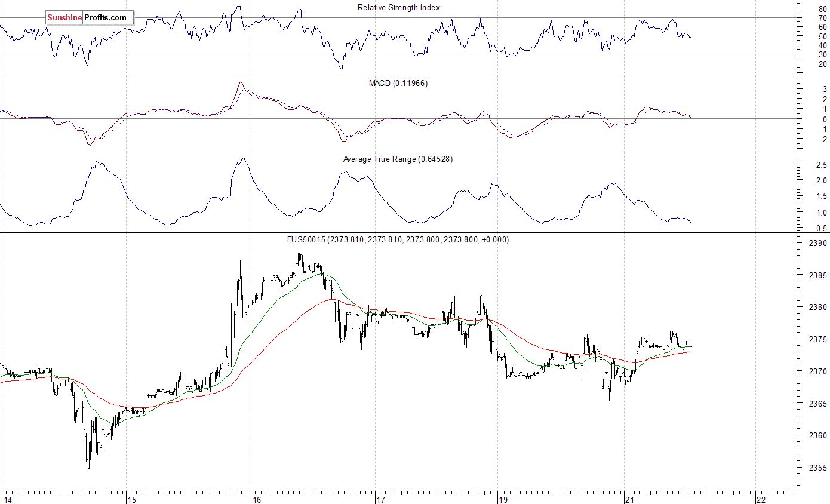The height and width of the screenshot is (504, 830).
Task: Click MACD axis value 3
Action: point(824,90)
